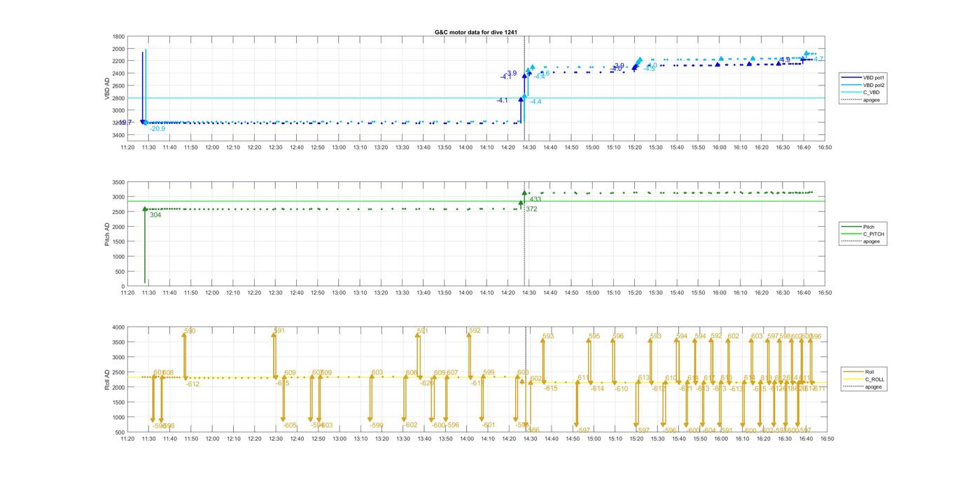Image resolution: width=980 pixels, height=485 pixels.
Task: Click the title 'G&C motor data for dive 1241'
Action: click(x=476, y=32)
